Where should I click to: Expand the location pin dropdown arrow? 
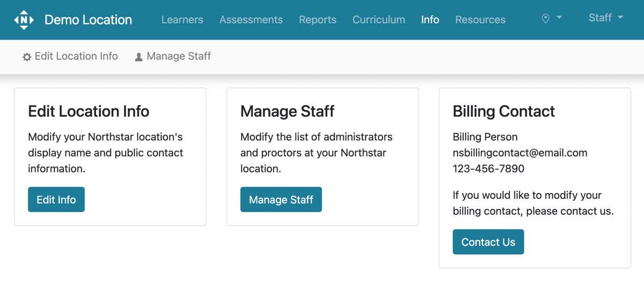[x=559, y=18]
